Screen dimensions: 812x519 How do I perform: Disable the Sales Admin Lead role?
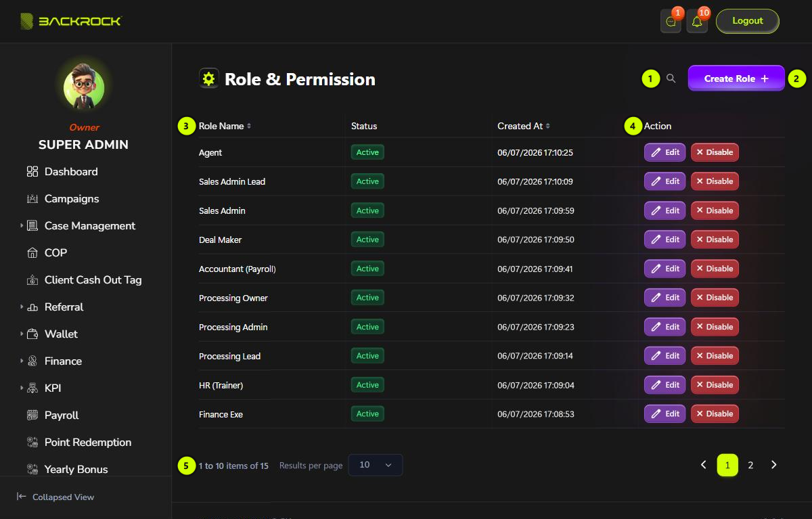[x=715, y=181]
